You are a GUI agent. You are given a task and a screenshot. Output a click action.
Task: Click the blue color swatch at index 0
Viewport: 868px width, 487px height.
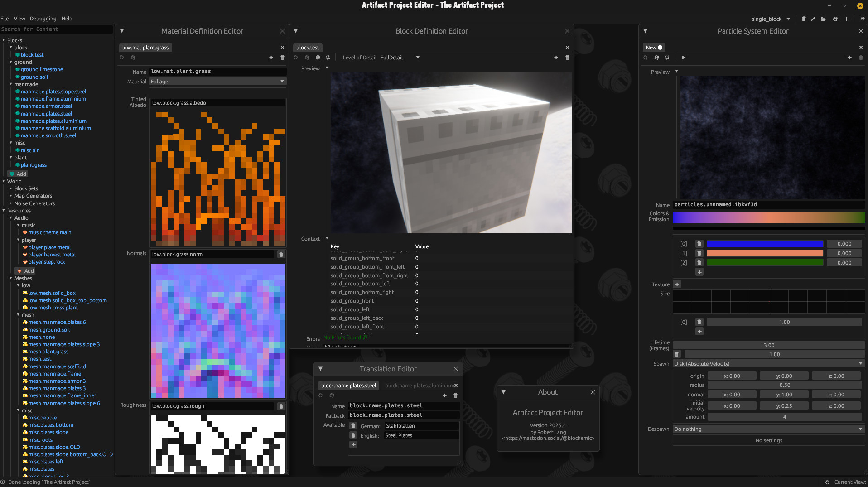(x=765, y=244)
